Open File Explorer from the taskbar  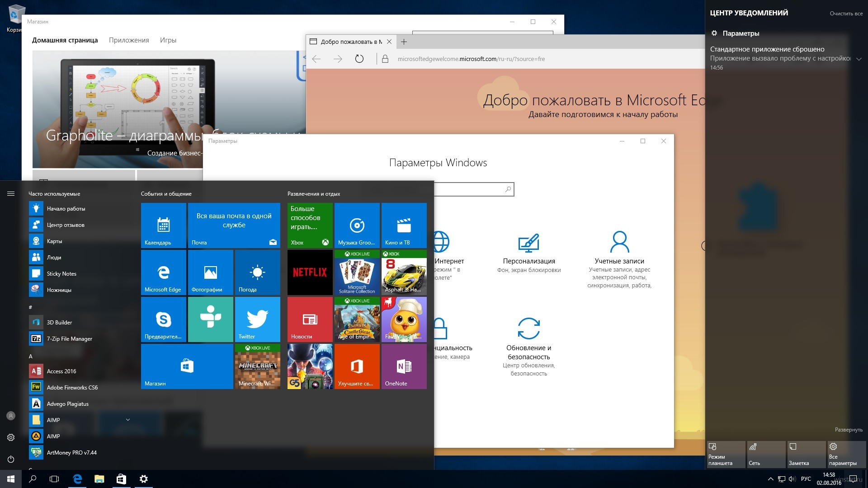(99, 479)
